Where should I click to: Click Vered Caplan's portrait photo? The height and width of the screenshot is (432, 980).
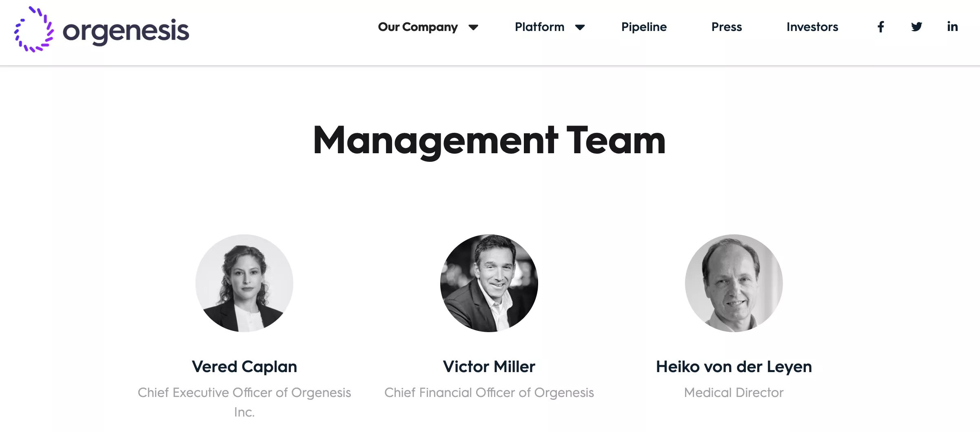244,283
